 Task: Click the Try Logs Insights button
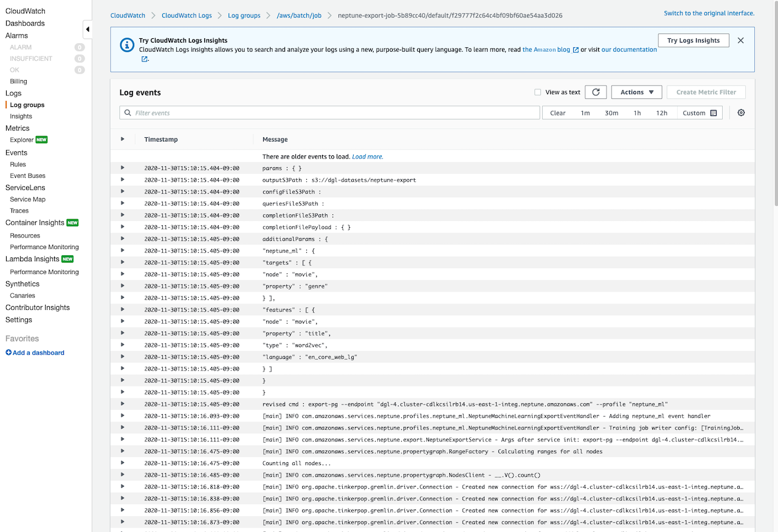pyautogui.click(x=693, y=41)
